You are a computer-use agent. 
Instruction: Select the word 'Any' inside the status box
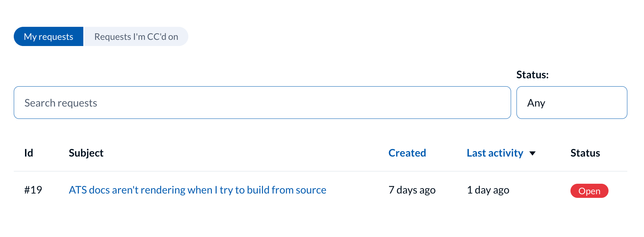(536, 103)
